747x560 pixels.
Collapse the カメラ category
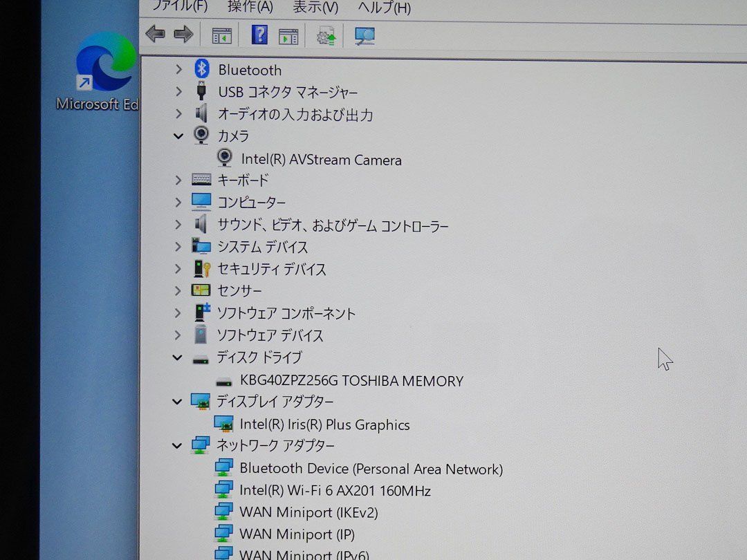178,136
